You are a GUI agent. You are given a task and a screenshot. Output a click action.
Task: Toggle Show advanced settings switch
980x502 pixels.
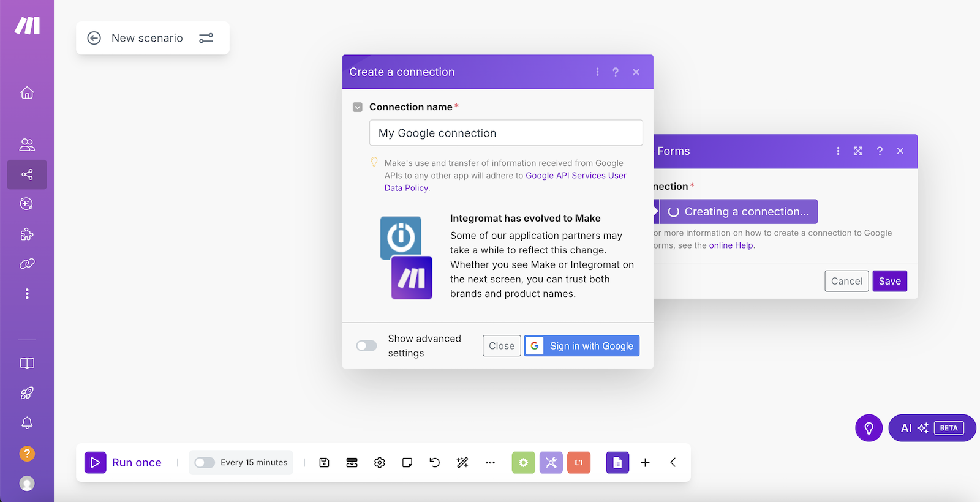(366, 346)
